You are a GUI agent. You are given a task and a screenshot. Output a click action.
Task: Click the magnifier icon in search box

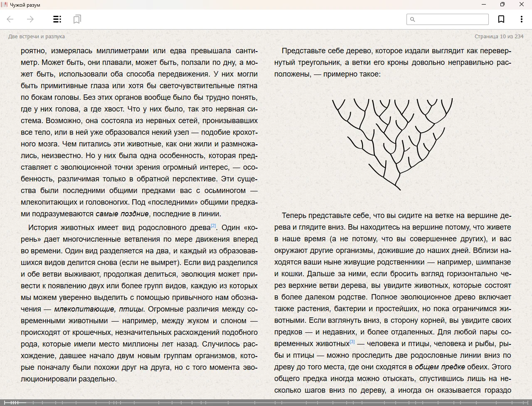click(412, 19)
